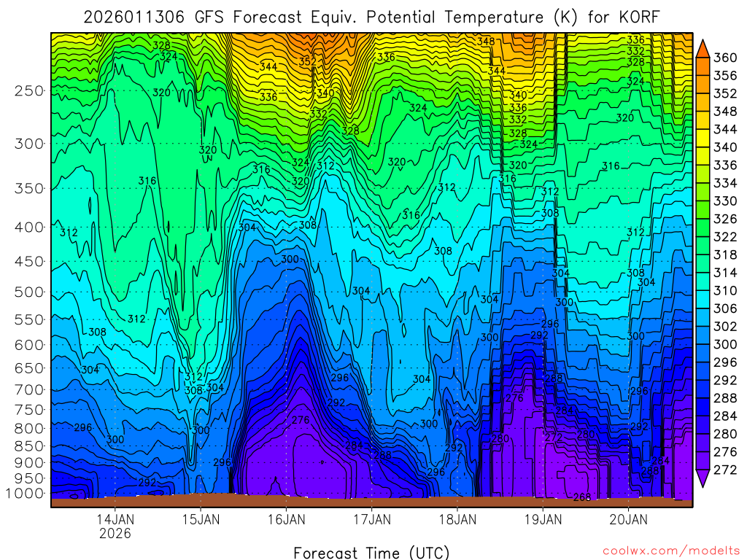Click the chart title mentioning KORF
The image size is (747, 560).
pos(371,17)
